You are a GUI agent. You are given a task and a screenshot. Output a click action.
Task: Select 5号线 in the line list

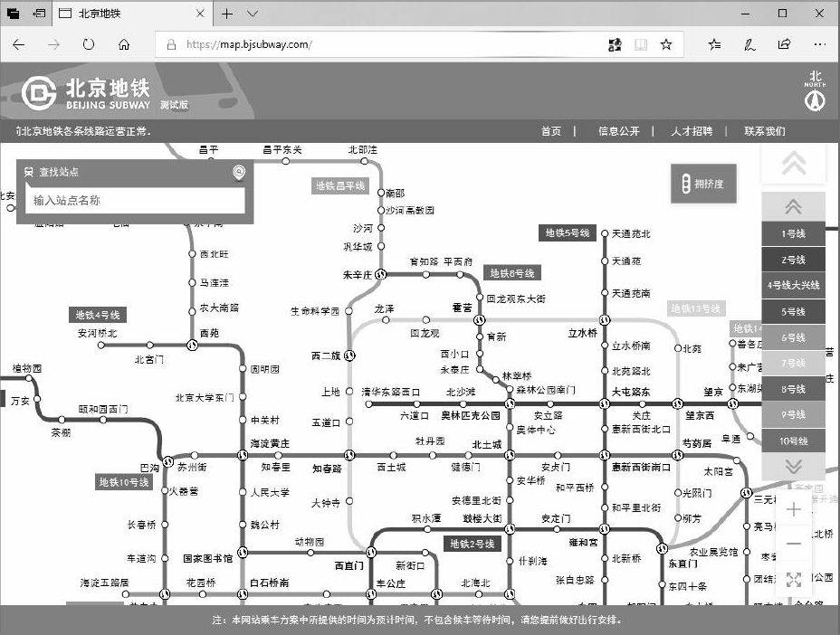(794, 311)
